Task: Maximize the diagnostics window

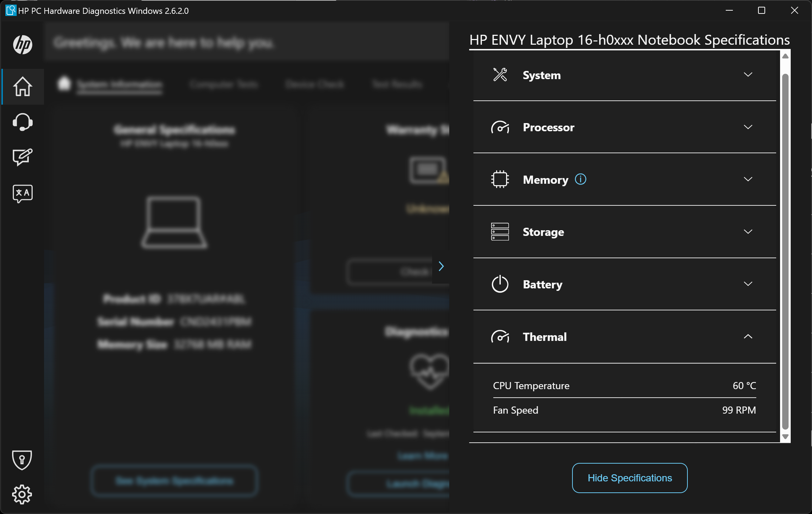Action: [762, 10]
